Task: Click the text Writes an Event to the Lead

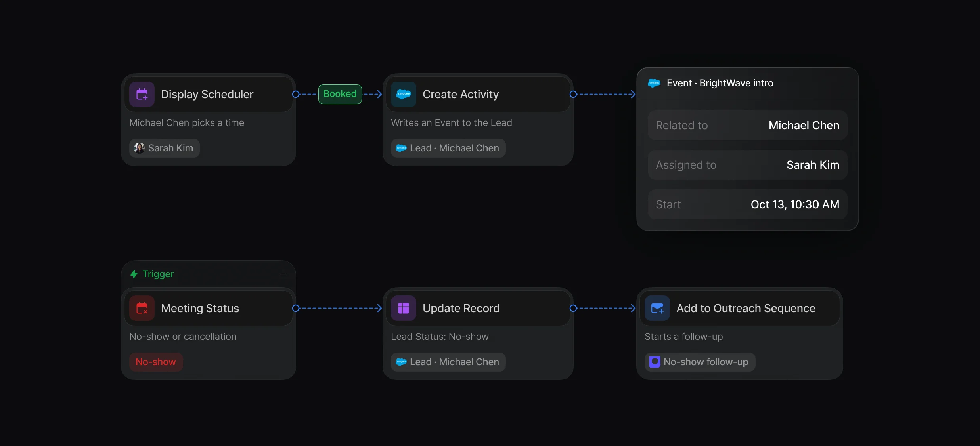Action: [x=452, y=123]
